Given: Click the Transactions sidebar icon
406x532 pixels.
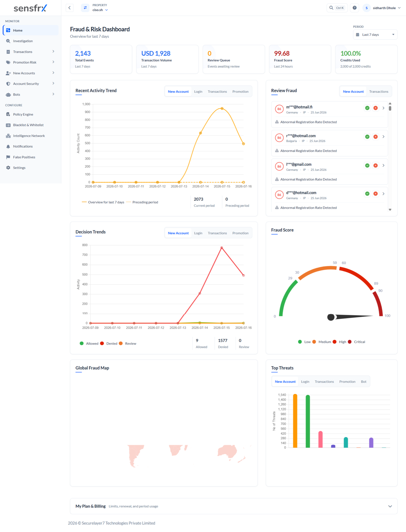Looking at the screenshot, I should tap(8, 52).
